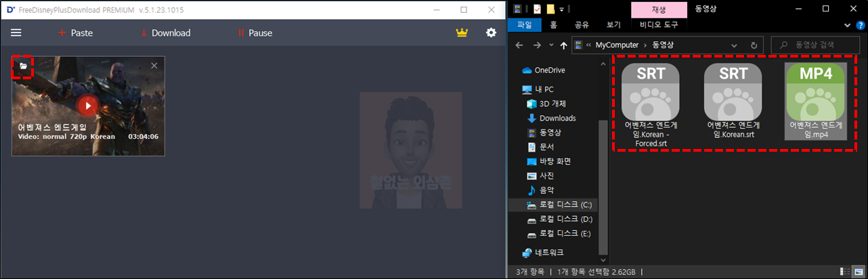
Task: Play the 어벤져스 엔드게임 video
Action: tap(87, 106)
